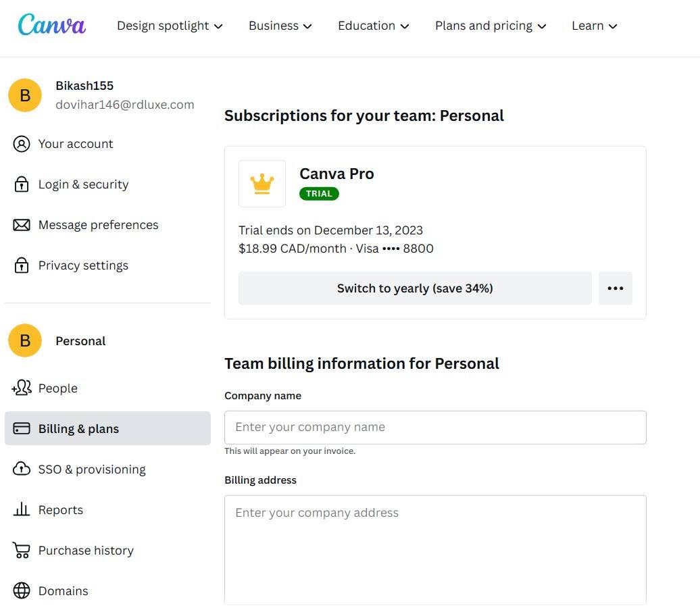Click the People add-member icon

22,388
